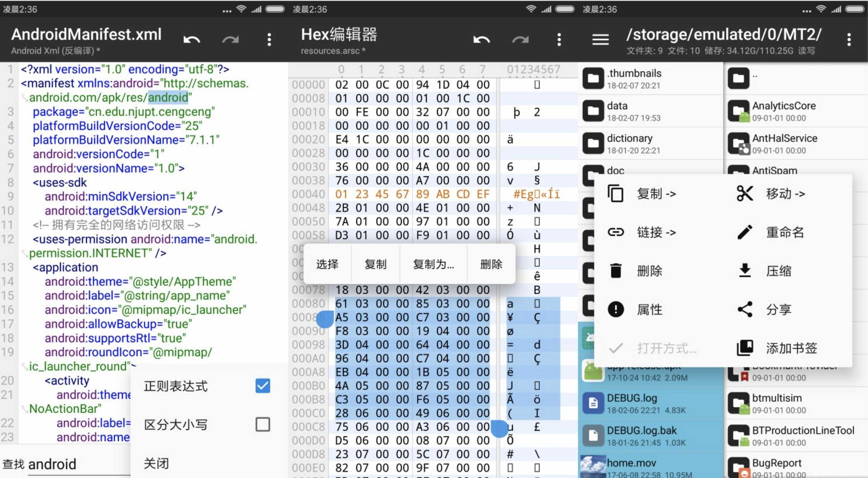Tap 选择 in the hex selection popup
The image size is (868, 478).
(x=327, y=264)
